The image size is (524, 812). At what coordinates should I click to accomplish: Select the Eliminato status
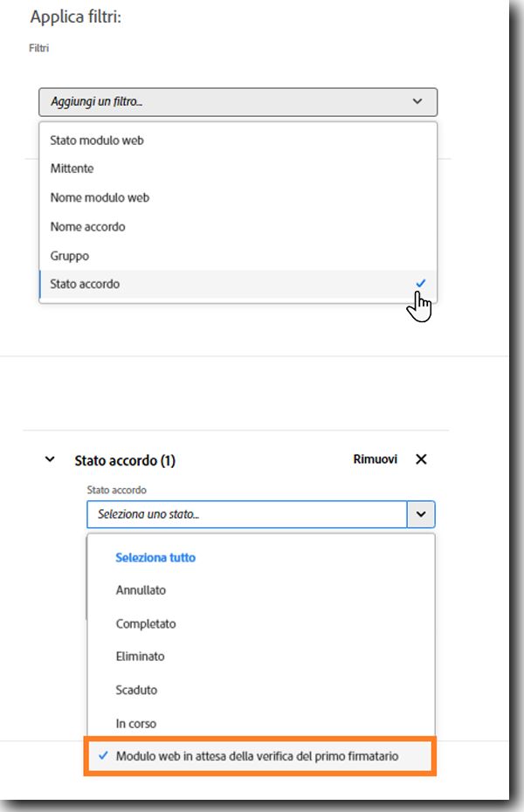(140, 656)
